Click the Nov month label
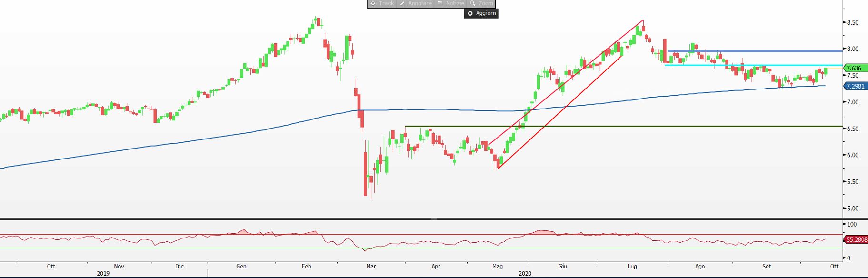The height and width of the screenshot is (278, 868). coord(119,267)
